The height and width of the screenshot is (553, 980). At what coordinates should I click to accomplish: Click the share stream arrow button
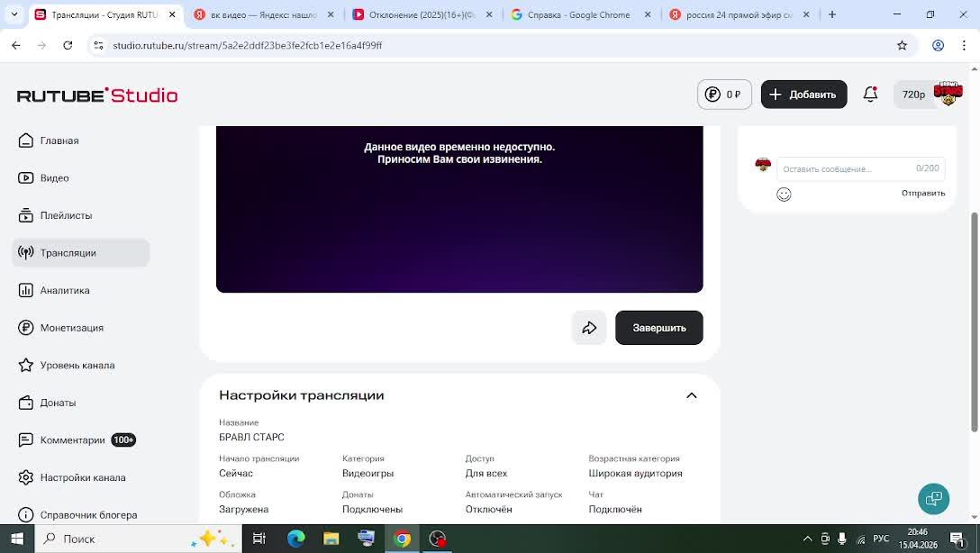tap(589, 328)
